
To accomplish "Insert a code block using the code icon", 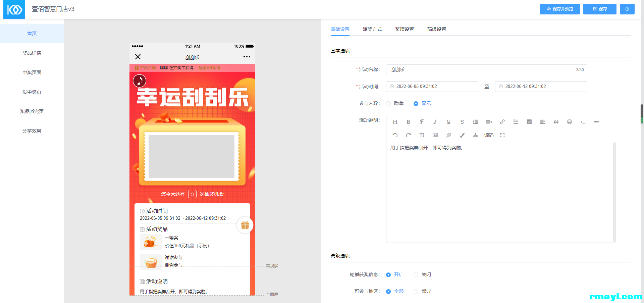I will click(583, 122).
